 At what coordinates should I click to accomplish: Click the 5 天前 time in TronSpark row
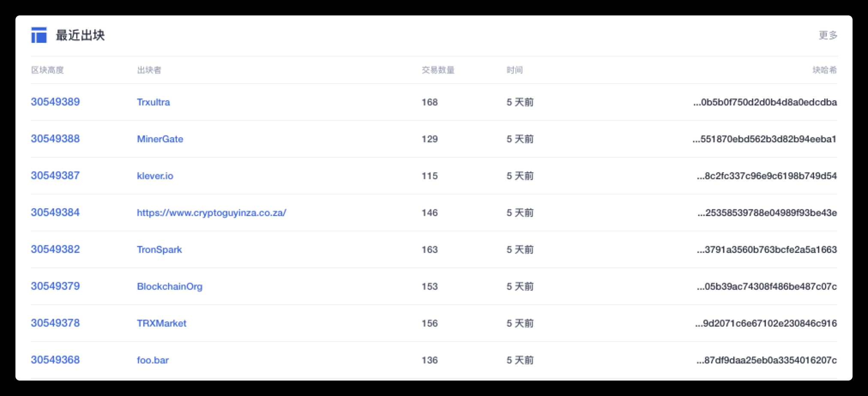pyautogui.click(x=520, y=249)
